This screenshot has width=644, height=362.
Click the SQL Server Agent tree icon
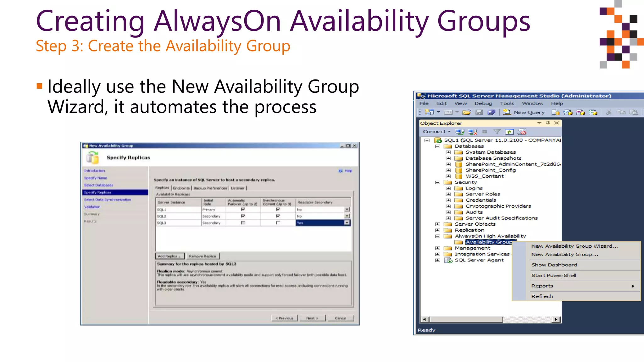448,260
